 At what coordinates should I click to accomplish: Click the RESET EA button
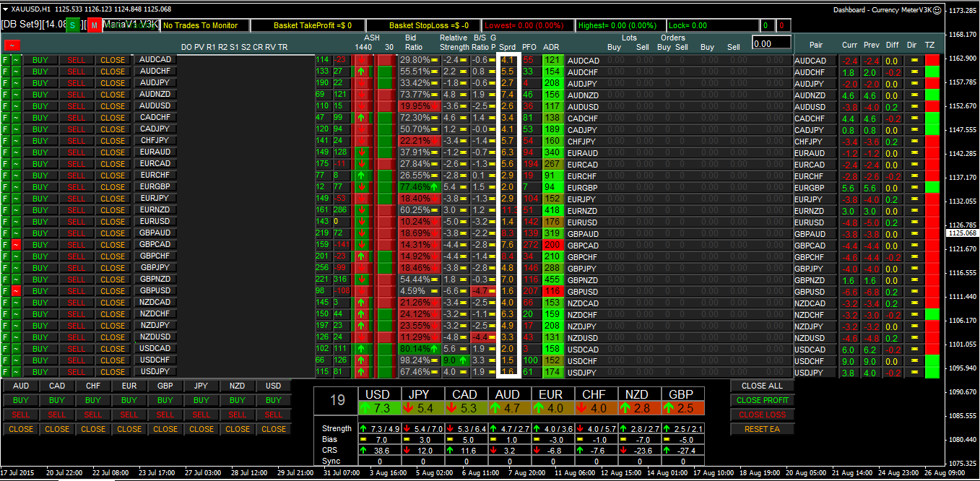coord(762,429)
